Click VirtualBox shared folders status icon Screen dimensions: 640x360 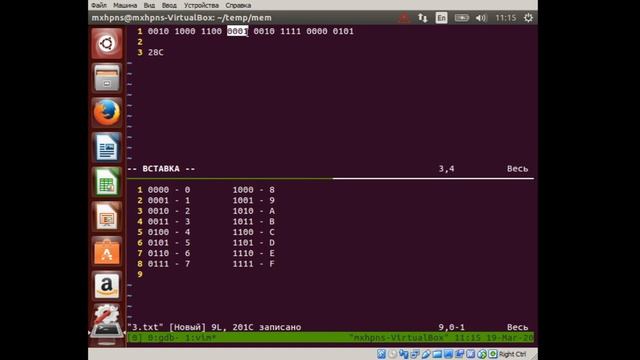click(x=437, y=354)
